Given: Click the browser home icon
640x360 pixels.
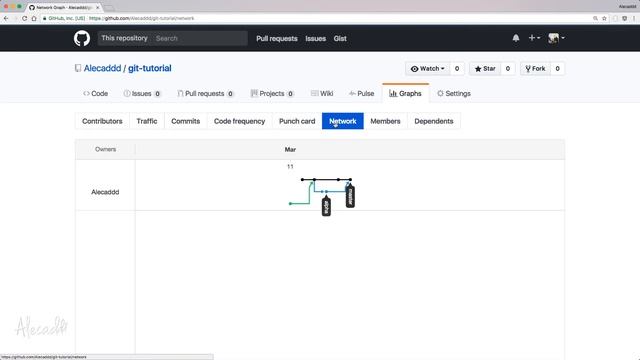Looking at the screenshot, I should click(x=34, y=18).
